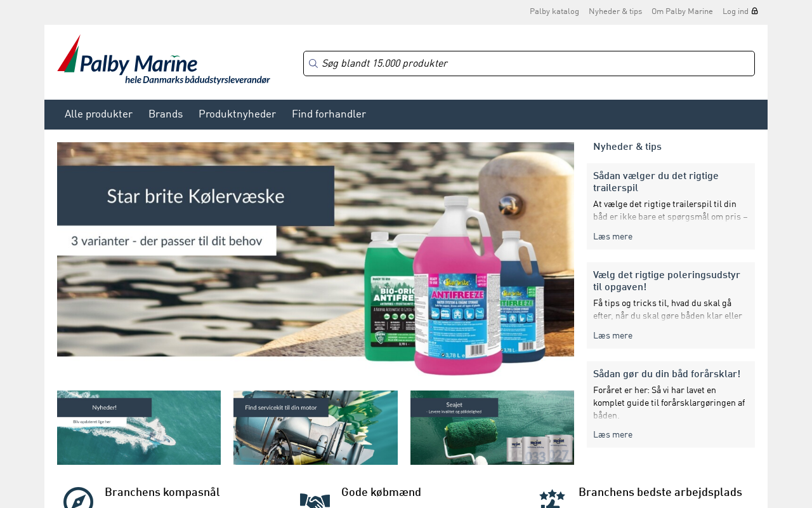Open the Alle produkter menu
The width and height of the screenshot is (812, 508).
(x=98, y=114)
